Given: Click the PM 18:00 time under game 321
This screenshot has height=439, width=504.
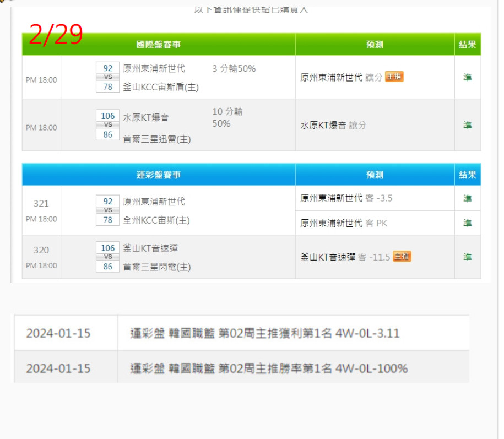Looking at the screenshot, I should pos(41,219).
